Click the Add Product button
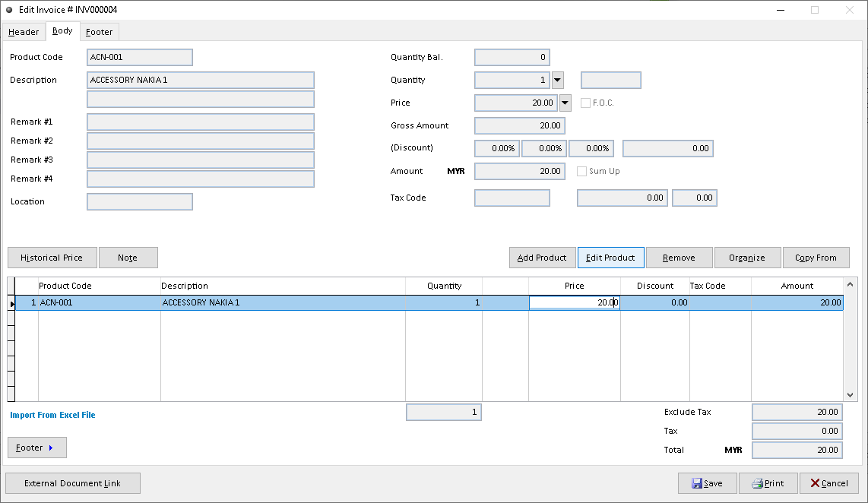Screen dimensions: 868x503 tap(542, 258)
